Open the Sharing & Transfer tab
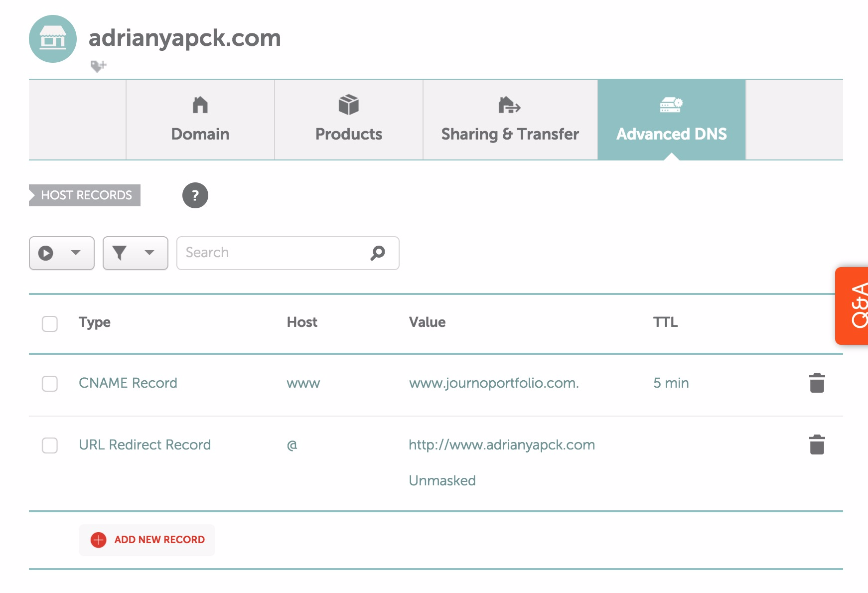 pyautogui.click(x=510, y=120)
